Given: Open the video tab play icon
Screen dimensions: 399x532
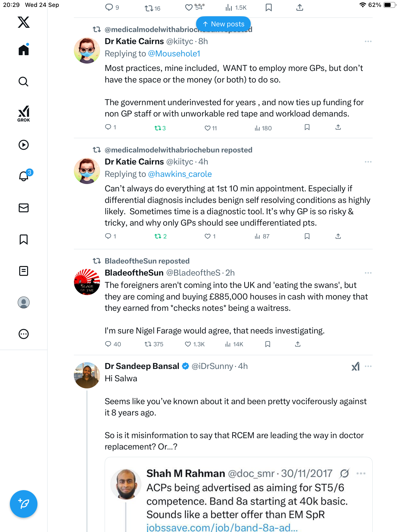Looking at the screenshot, I should (24, 145).
